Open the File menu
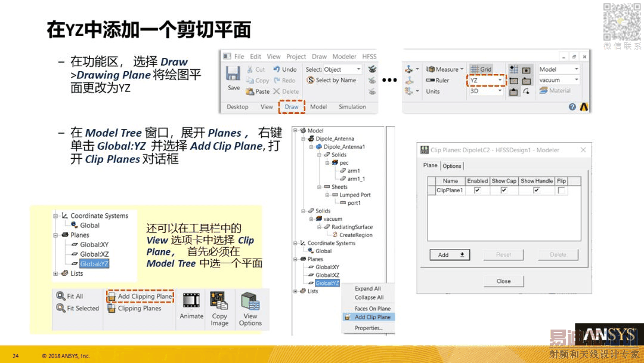The image size is (644, 363). tap(239, 57)
